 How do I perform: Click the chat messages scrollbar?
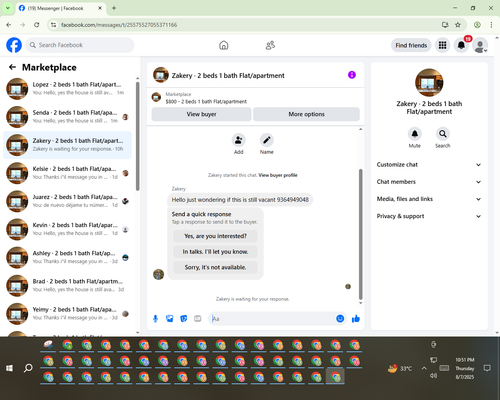(360, 234)
